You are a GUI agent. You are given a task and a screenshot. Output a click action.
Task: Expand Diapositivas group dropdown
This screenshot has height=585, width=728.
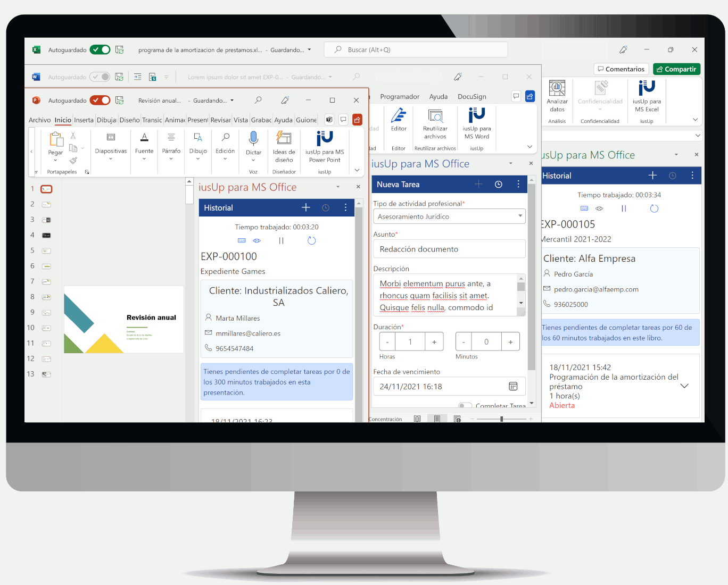point(111,158)
